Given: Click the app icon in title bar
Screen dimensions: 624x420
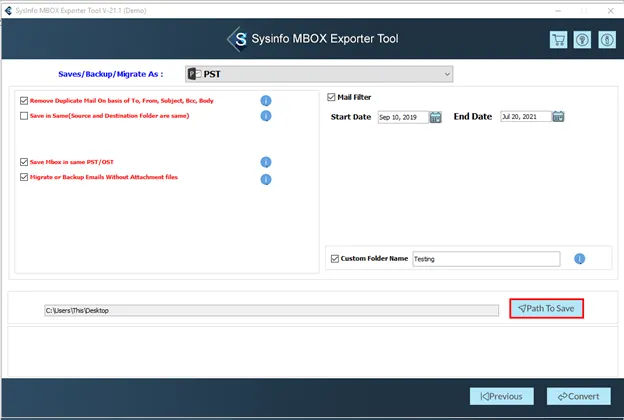Looking at the screenshot, I should pos(8,10).
